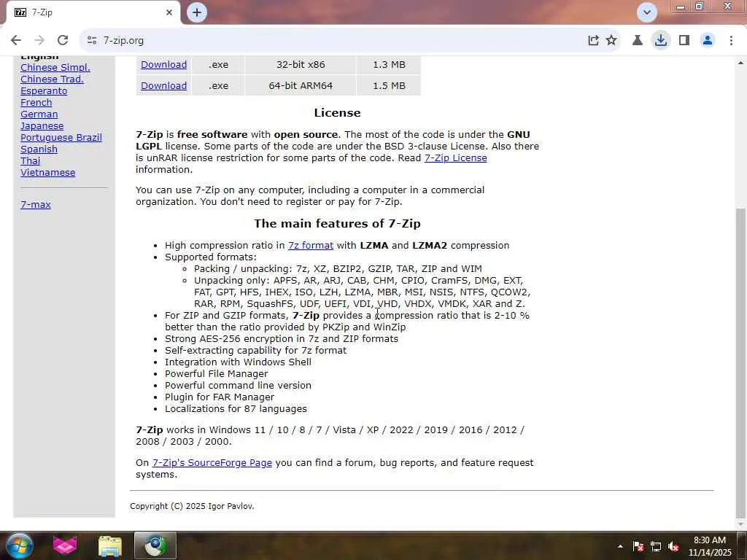Open the Windows Start button
The image size is (747, 560).
click(x=20, y=545)
